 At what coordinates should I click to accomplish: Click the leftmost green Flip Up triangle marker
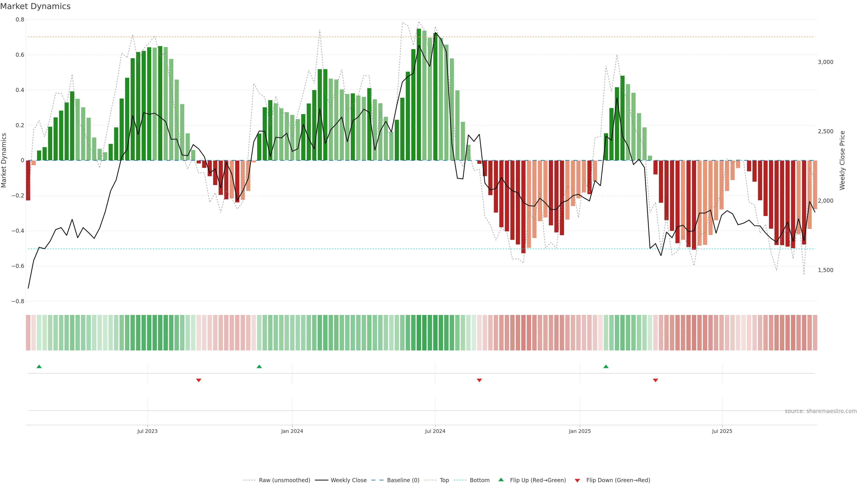39,366
